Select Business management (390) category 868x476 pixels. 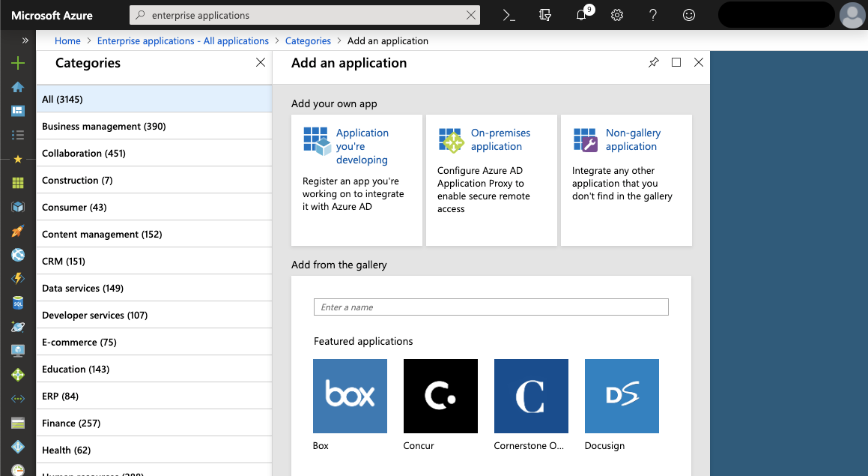point(154,127)
